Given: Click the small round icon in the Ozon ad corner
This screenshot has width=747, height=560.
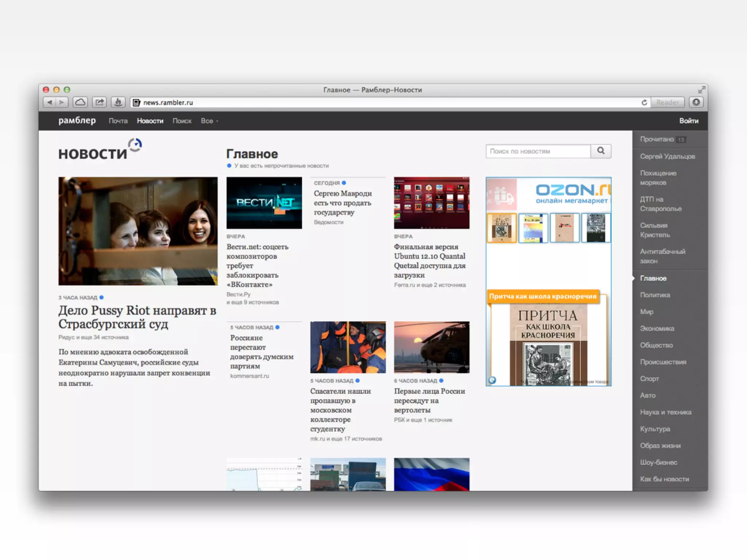Looking at the screenshot, I should (x=492, y=380).
